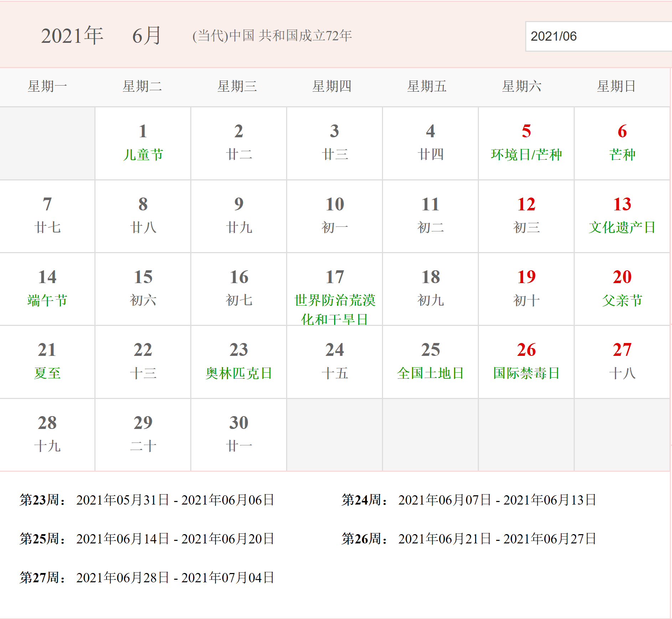Select June 25 全国土地日 cell
Screen dimensions: 672x619
click(430, 362)
